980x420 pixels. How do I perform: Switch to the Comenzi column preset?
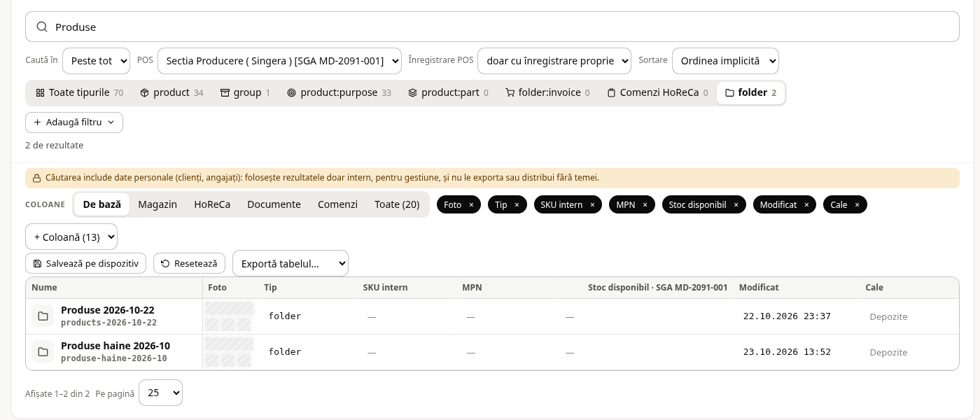point(337,204)
